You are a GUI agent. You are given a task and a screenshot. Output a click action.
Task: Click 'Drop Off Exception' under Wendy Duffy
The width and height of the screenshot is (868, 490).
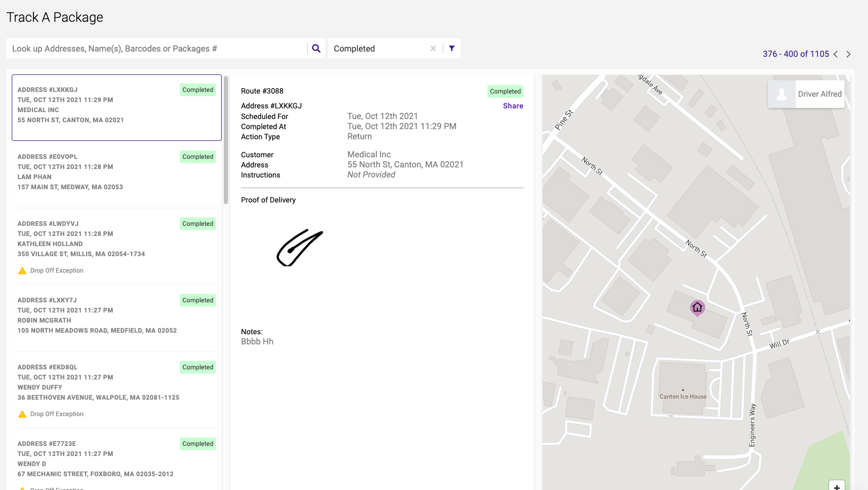click(x=57, y=414)
